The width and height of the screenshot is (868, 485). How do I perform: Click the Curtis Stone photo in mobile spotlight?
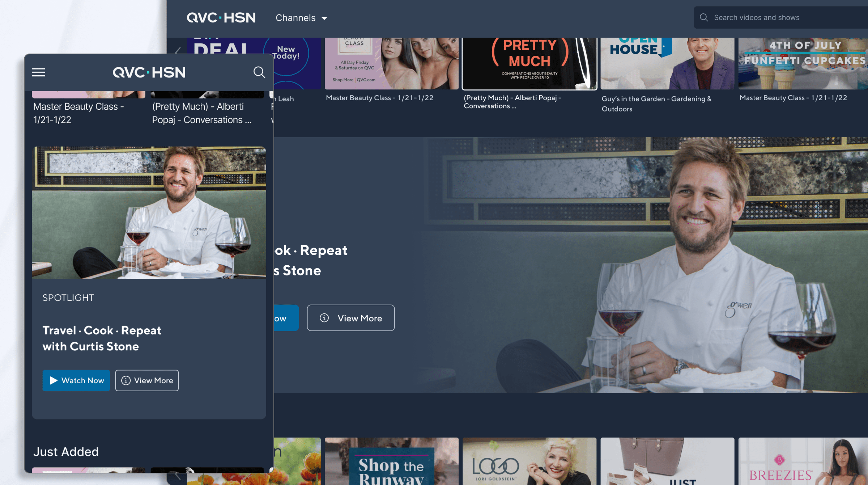pyautogui.click(x=149, y=212)
